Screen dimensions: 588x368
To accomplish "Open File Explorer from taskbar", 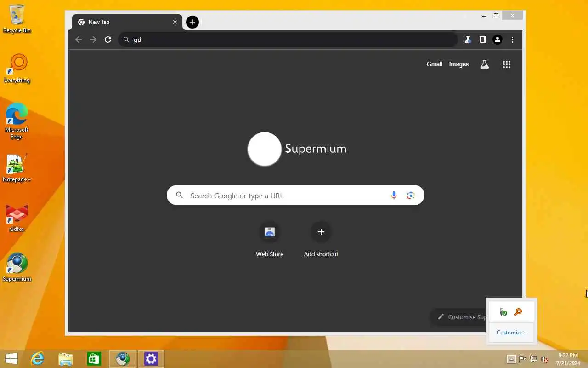I will tap(66, 359).
